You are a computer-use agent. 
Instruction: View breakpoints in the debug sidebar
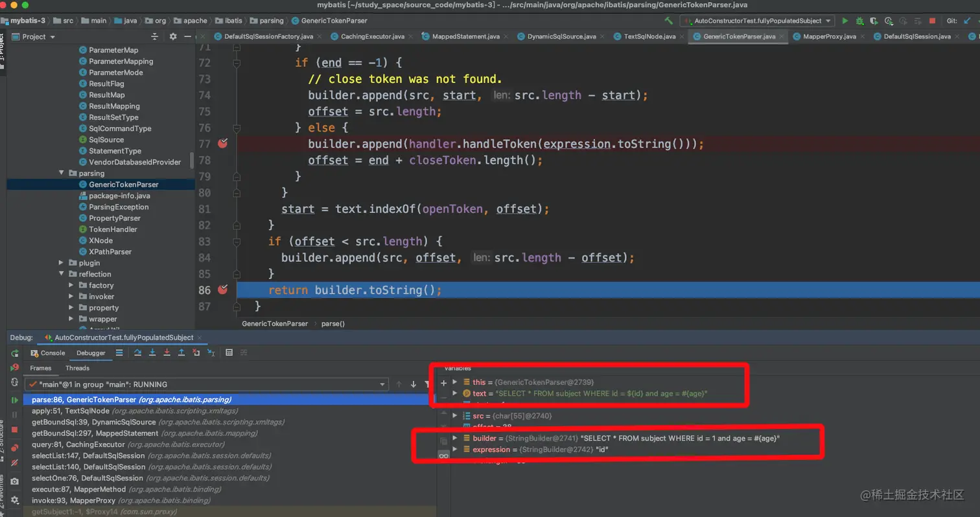coord(14,447)
